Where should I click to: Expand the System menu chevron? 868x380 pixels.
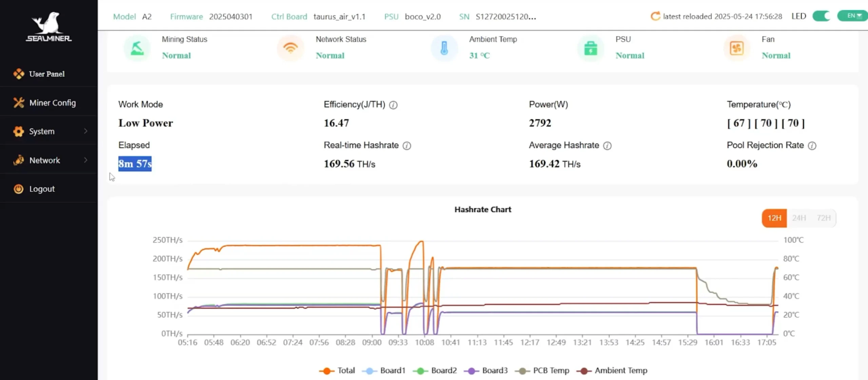tap(86, 131)
